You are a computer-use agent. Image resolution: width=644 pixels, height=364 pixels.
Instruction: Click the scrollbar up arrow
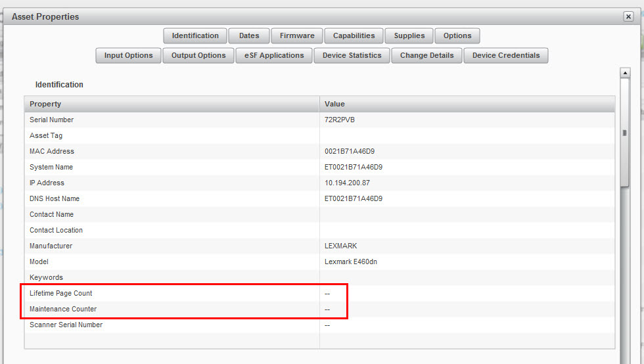coord(625,72)
